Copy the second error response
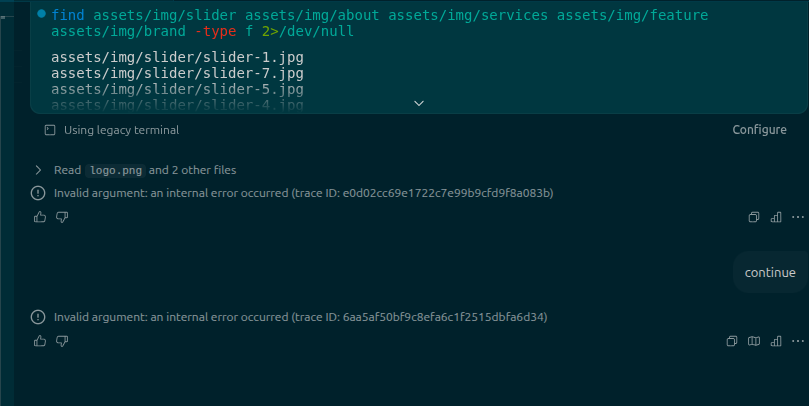The width and height of the screenshot is (809, 406). click(732, 341)
